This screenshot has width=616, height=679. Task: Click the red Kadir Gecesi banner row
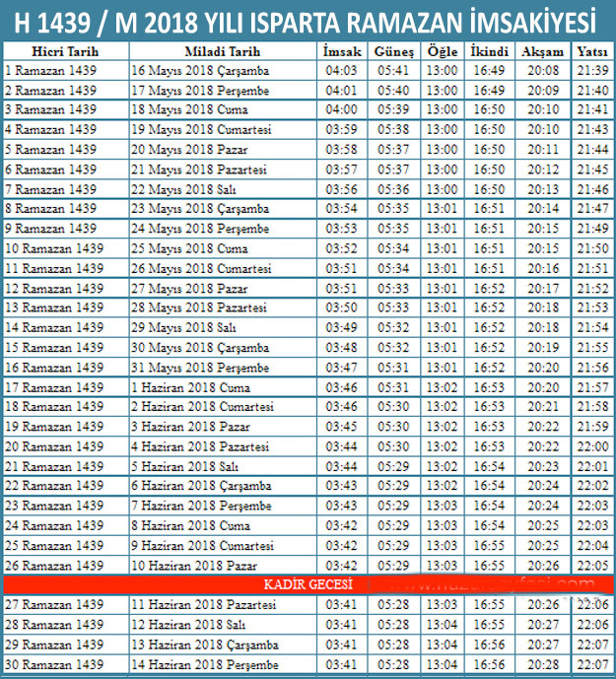pyautogui.click(x=308, y=585)
